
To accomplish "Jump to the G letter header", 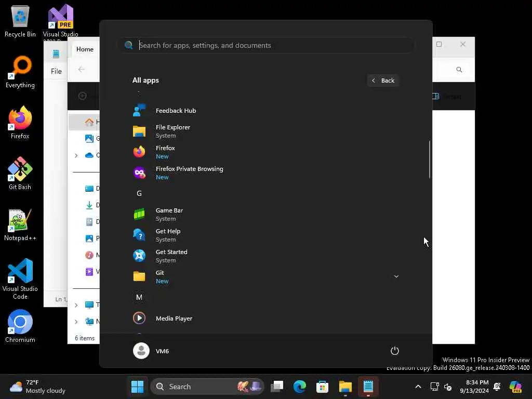I will pyautogui.click(x=139, y=193).
